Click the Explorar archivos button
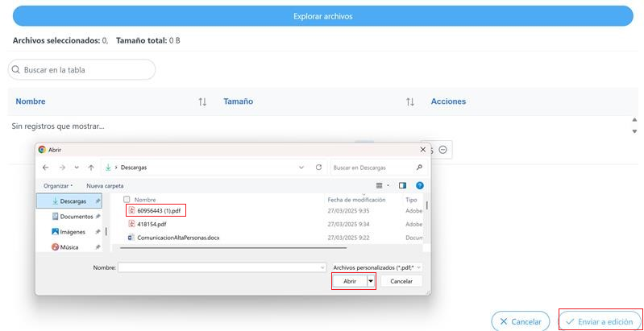The width and height of the screenshot is (644, 331). (323, 16)
